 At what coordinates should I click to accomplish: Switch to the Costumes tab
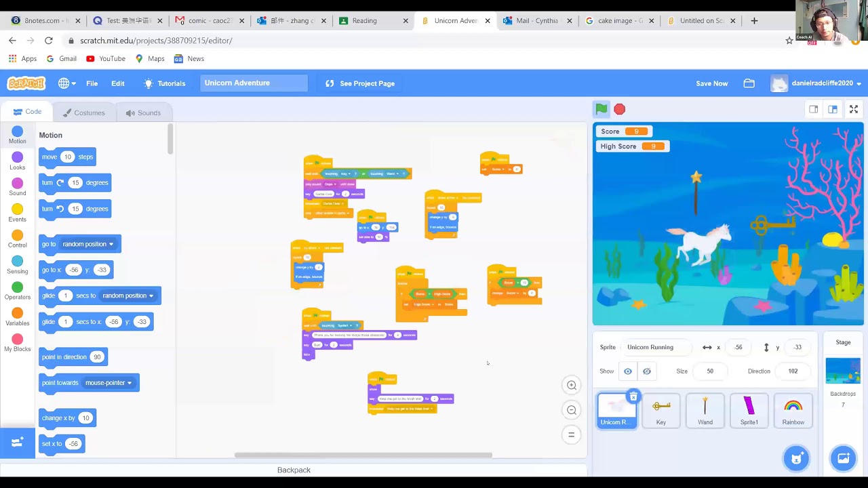coord(84,113)
